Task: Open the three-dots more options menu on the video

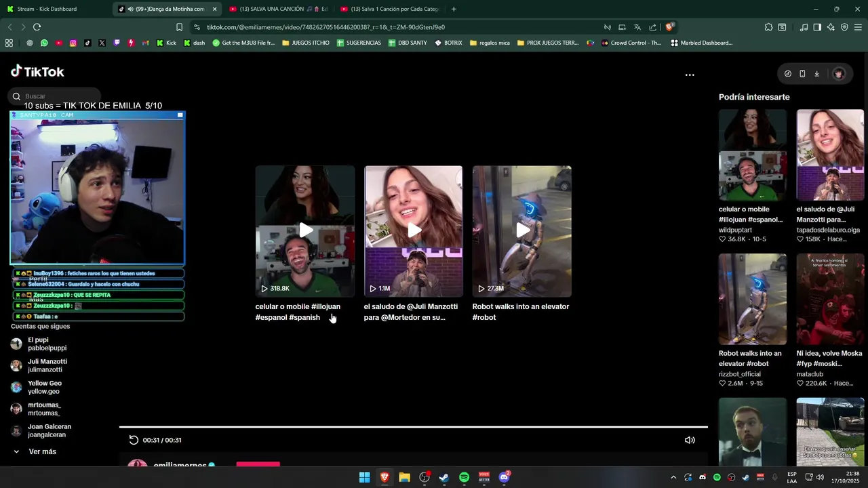Action: pyautogui.click(x=690, y=75)
